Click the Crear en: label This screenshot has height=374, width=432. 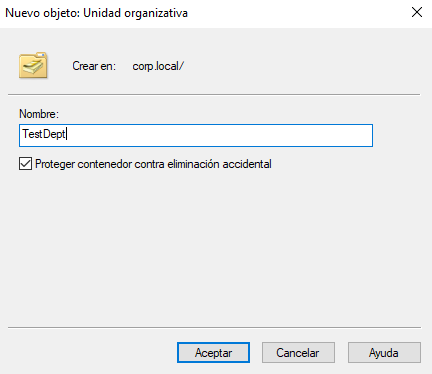tap(94, 66)
